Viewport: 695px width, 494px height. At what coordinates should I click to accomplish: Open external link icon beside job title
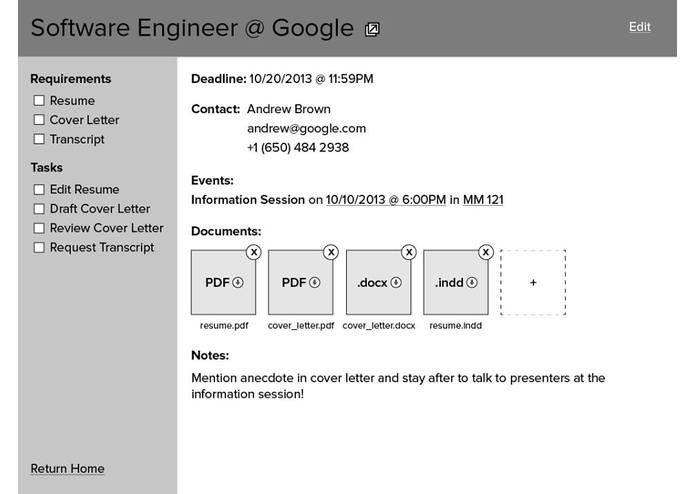372,30
